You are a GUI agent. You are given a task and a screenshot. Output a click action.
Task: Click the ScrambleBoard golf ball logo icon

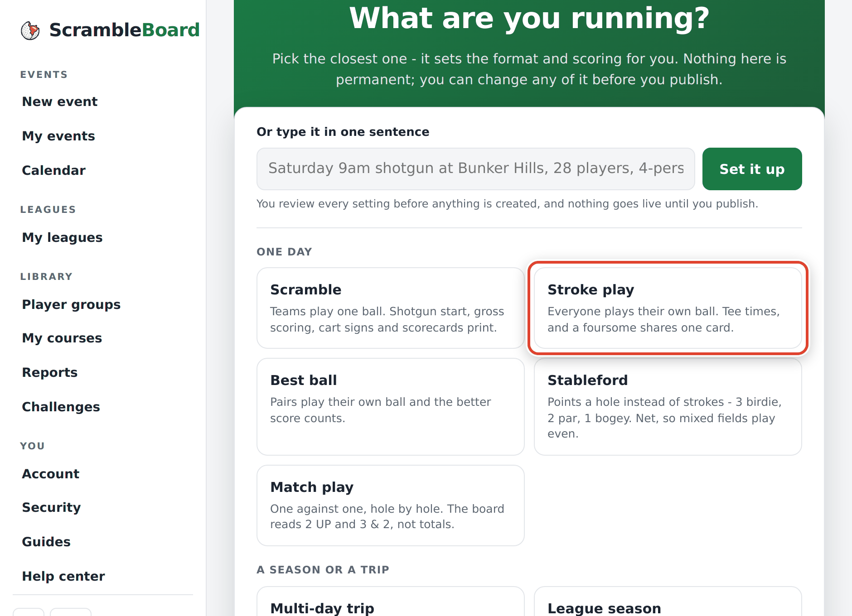(30, 30)
